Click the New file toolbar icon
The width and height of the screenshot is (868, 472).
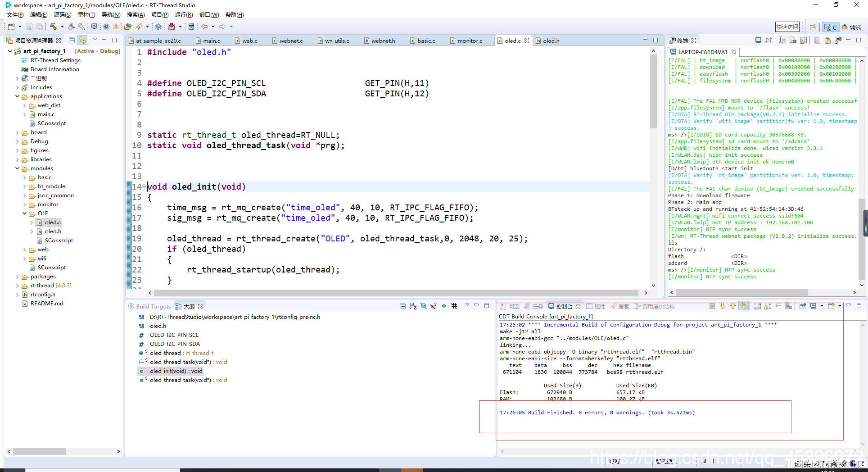click(x=12, y=27)
